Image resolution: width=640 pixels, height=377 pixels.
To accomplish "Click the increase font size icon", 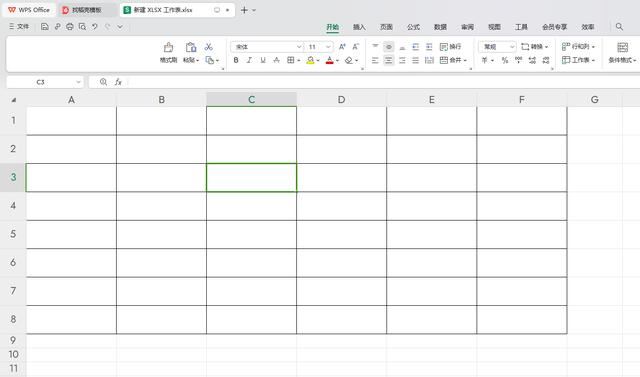I will (342, 47).
